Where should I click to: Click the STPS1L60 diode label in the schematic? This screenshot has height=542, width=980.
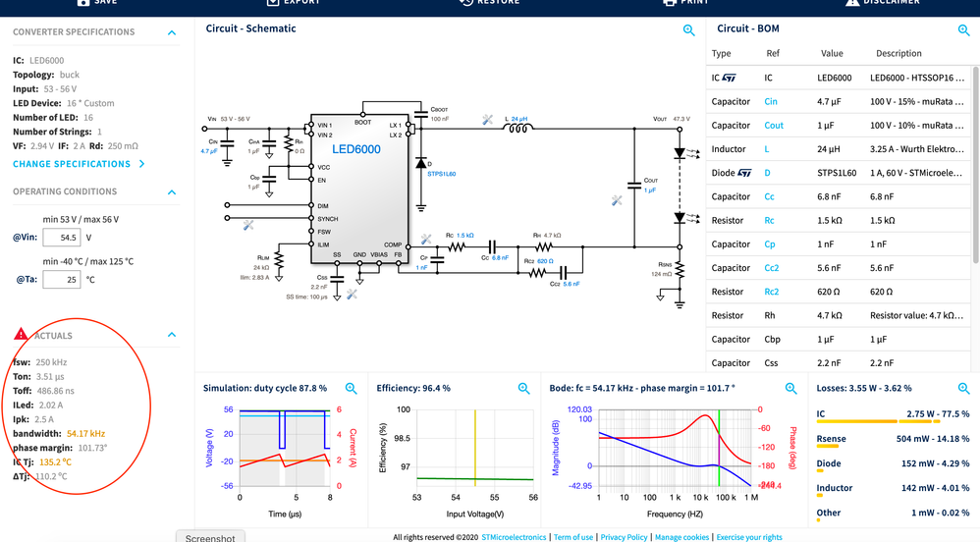441,174
